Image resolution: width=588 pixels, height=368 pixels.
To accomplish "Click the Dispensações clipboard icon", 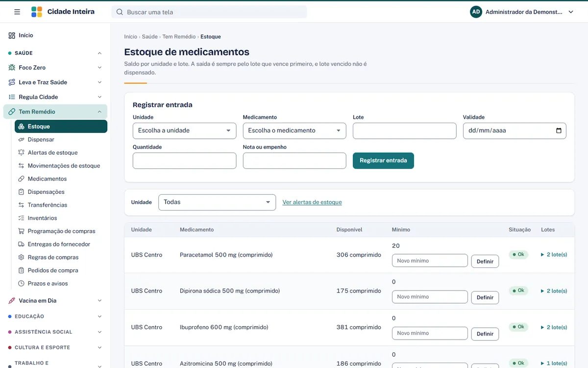I will (21, 192).
